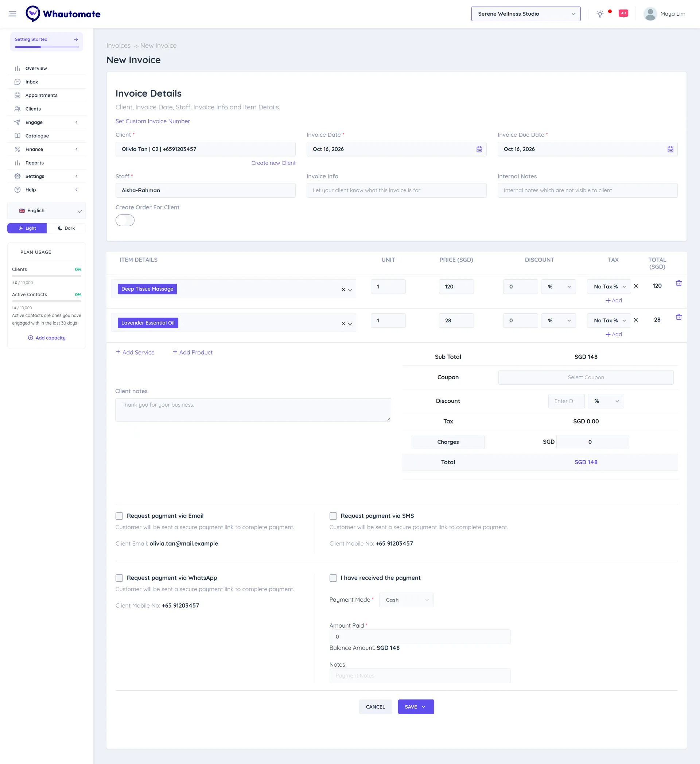Image resolution: width=700 pixels, height=764 pixels.
Task: Click the Add Service link
Action: (135, 352)
